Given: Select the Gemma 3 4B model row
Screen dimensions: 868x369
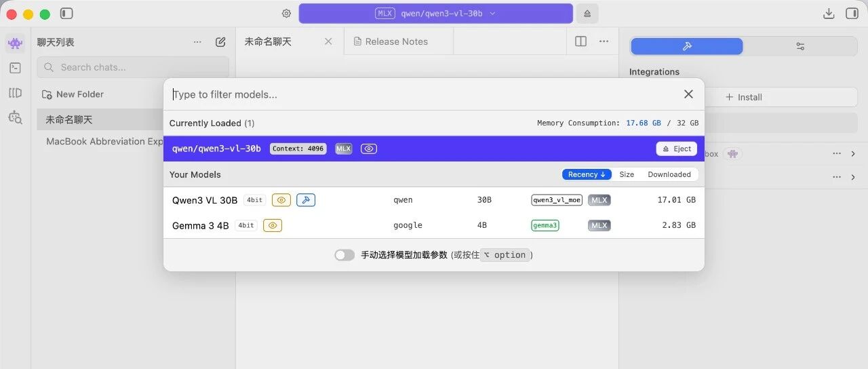Looking at the screenshot, I should 434,225.
